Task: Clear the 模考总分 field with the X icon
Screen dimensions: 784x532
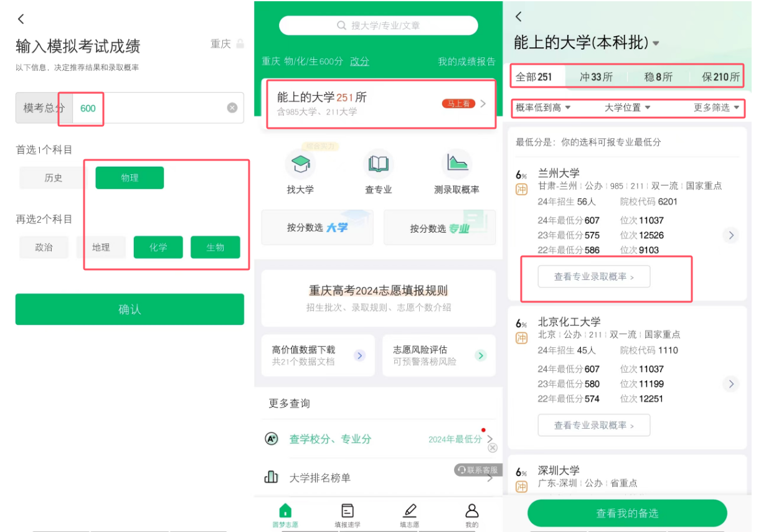Action: click(232, 108)
